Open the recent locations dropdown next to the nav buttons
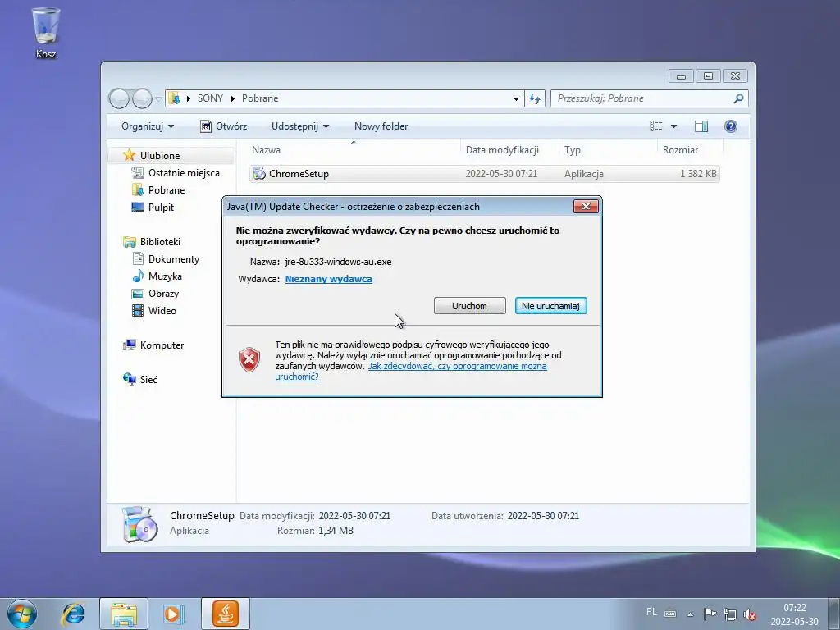The width and height of the screenshot is (840, 630). pos(158,99)
